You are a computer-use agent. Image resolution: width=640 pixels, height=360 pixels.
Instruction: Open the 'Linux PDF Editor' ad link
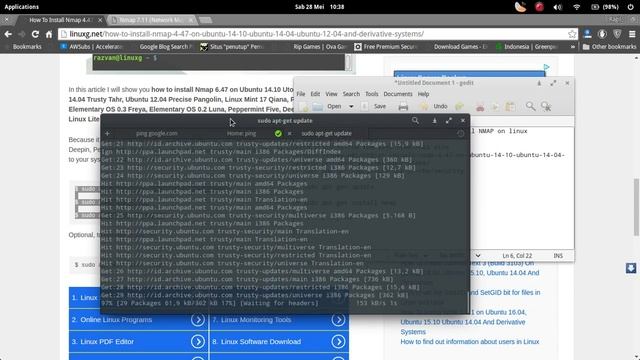pos(138,341)
